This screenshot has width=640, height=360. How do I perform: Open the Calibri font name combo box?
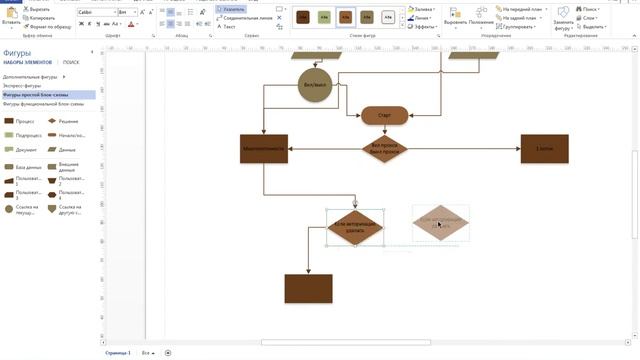[x=97, y=12]
